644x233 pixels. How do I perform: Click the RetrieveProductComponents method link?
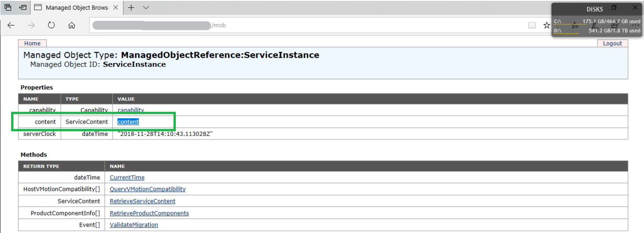click(x=149, y=213)
